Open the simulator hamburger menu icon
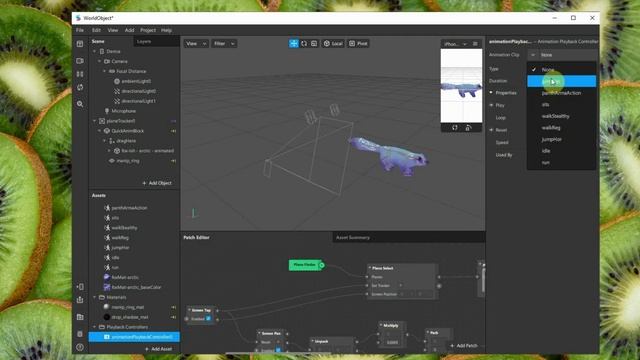The width and height of the screenshot is (640, 360). click(x=475, y=44)
